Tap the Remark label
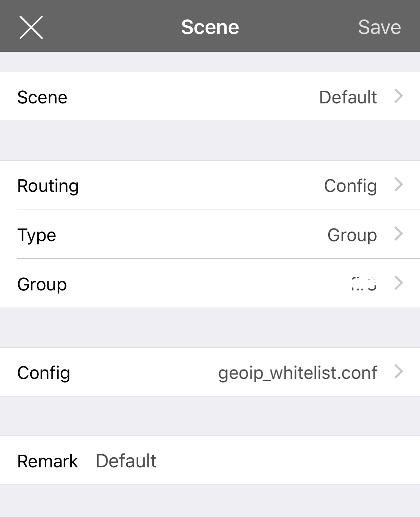This screenshot has height=517, width=420. coord(47,461)
